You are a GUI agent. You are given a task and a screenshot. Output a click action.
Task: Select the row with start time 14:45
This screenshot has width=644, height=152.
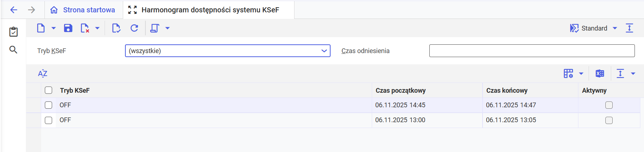click(x=48, y=105)
